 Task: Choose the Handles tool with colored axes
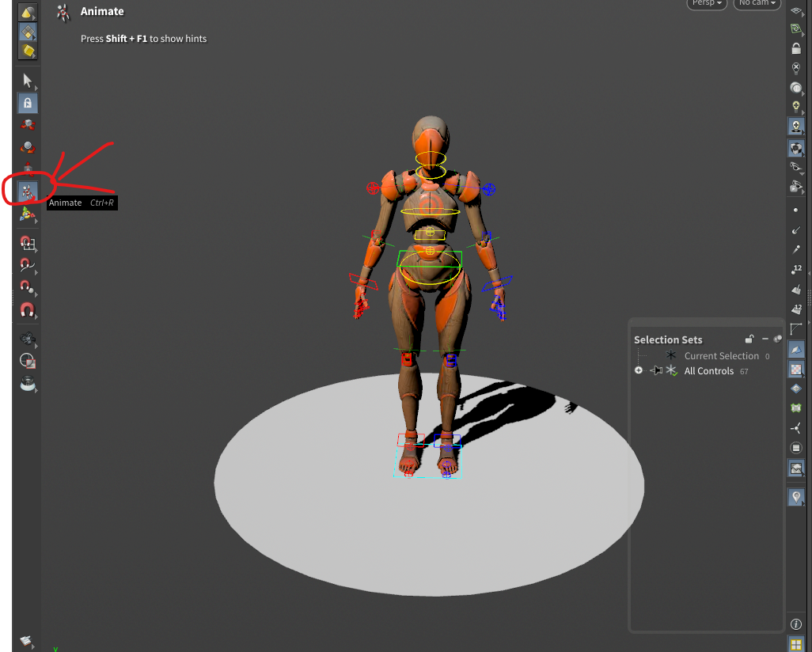coord(28,214)
